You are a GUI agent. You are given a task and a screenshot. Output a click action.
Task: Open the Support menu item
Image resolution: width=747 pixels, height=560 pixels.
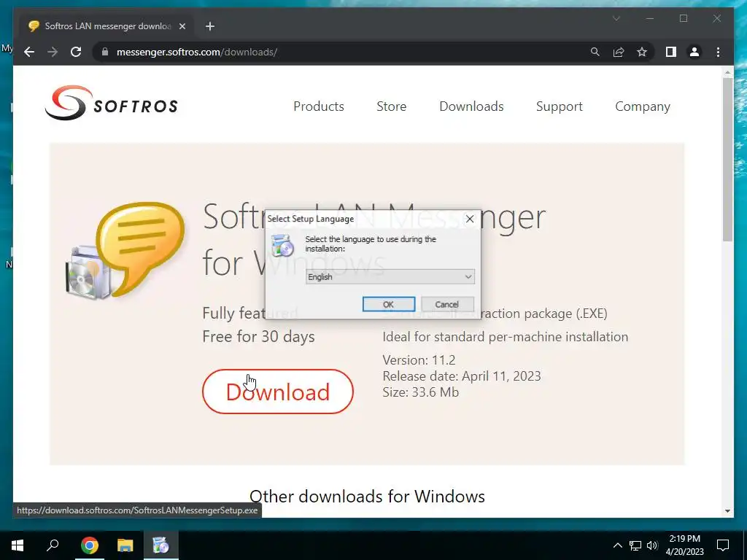(x=559, y=106)
